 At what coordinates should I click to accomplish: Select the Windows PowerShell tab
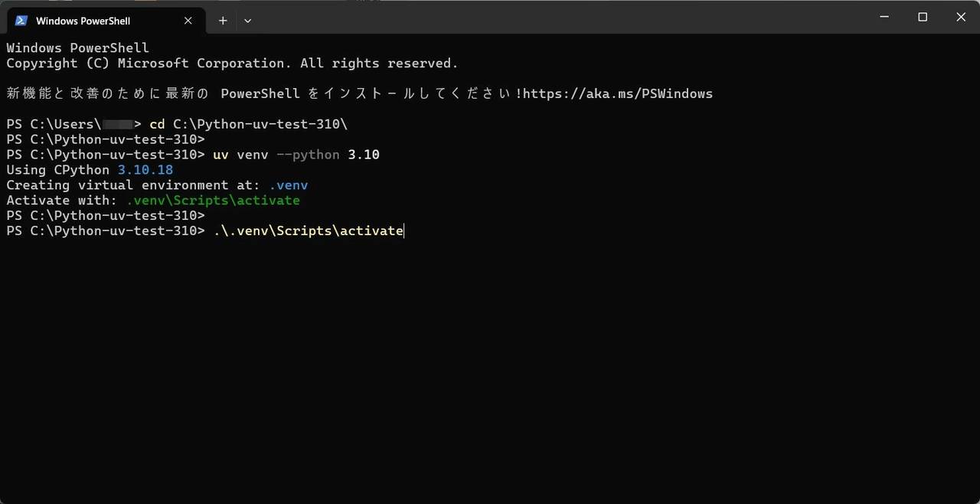(106, 21)
